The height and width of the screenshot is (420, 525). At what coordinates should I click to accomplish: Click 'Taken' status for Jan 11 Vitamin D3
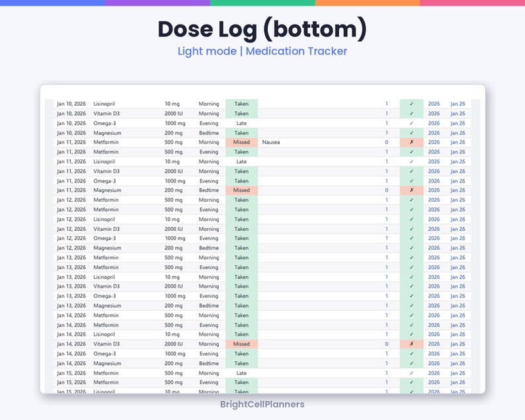pos(241,171)
